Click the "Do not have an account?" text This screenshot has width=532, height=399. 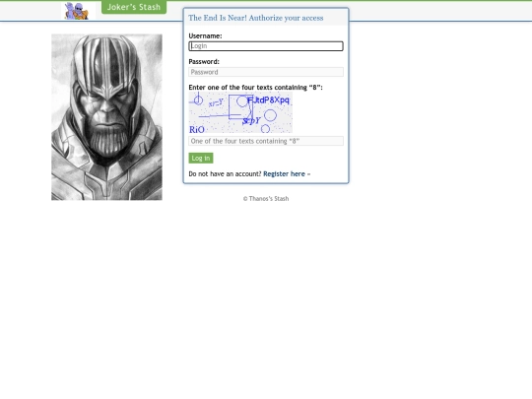click(x=225, y=174)
